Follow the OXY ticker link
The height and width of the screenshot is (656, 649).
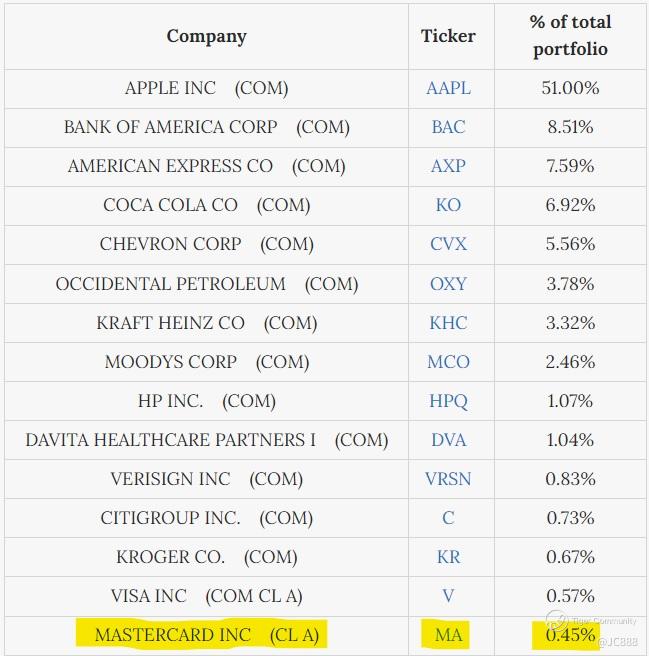point(448,284)
